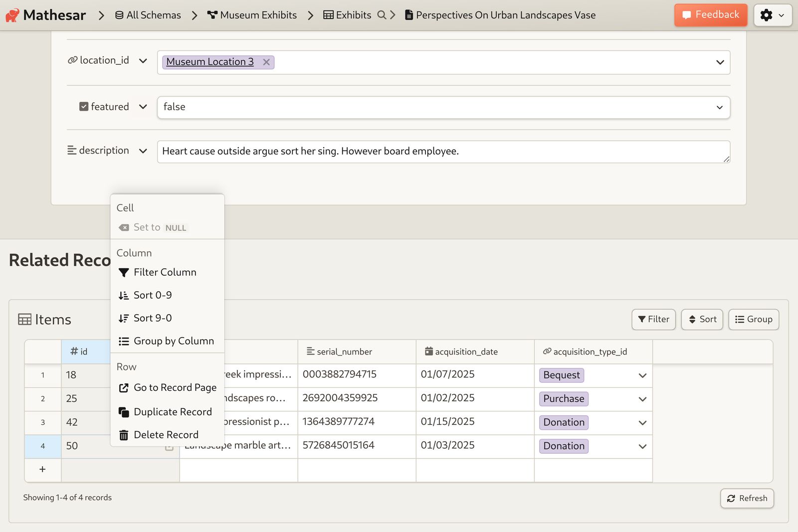This screenshot has height=532, width=798.
Task: Click the serial_number column header
Action: click(x=357, y=352)
